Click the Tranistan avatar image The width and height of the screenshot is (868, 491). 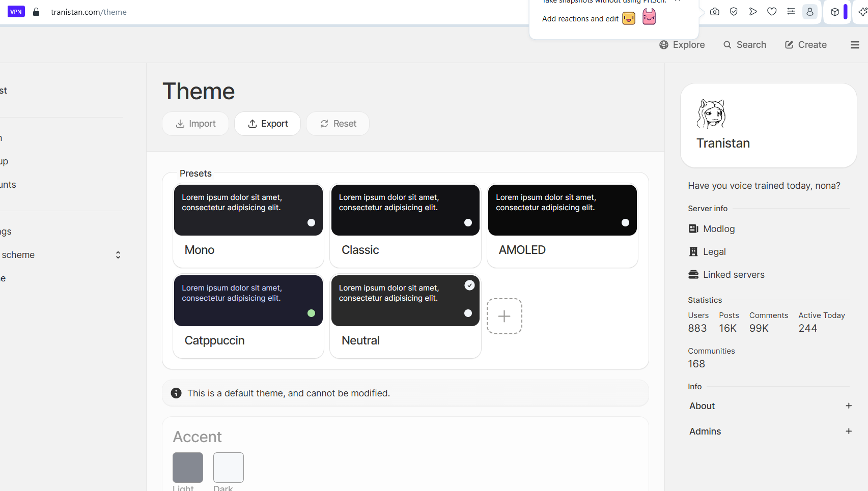tap(711, 114)
